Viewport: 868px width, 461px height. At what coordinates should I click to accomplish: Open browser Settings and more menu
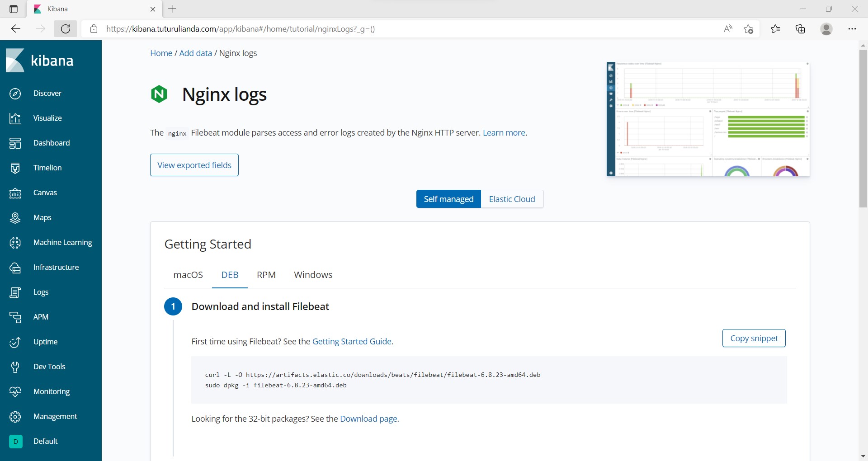[x=852, y=29]
